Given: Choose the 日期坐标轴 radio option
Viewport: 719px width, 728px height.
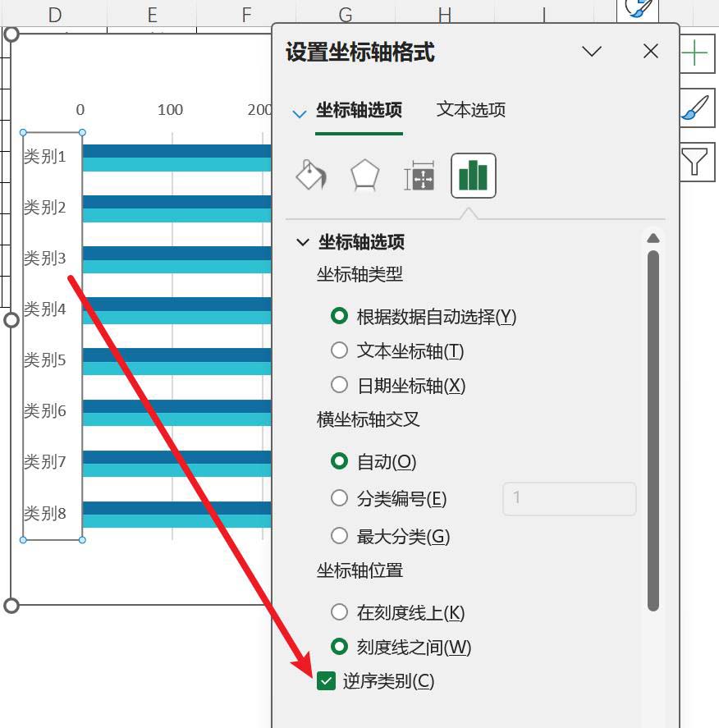Looking at the screenshot, I should click(339, 385).
